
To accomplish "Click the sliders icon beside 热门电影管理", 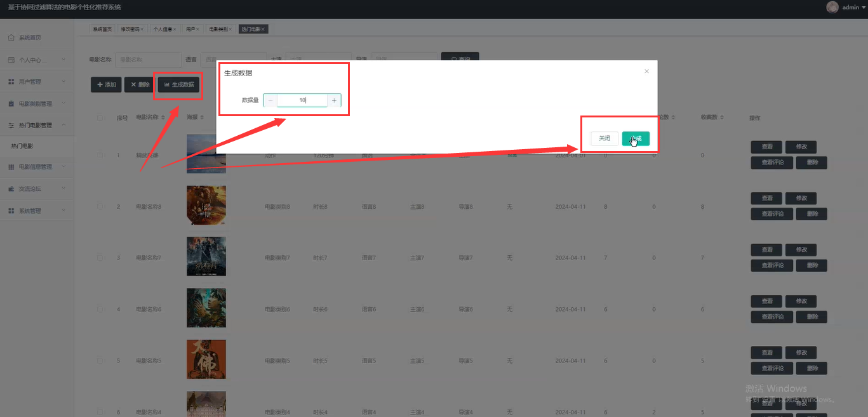I will pyautogui.click(x=11, y=126).
